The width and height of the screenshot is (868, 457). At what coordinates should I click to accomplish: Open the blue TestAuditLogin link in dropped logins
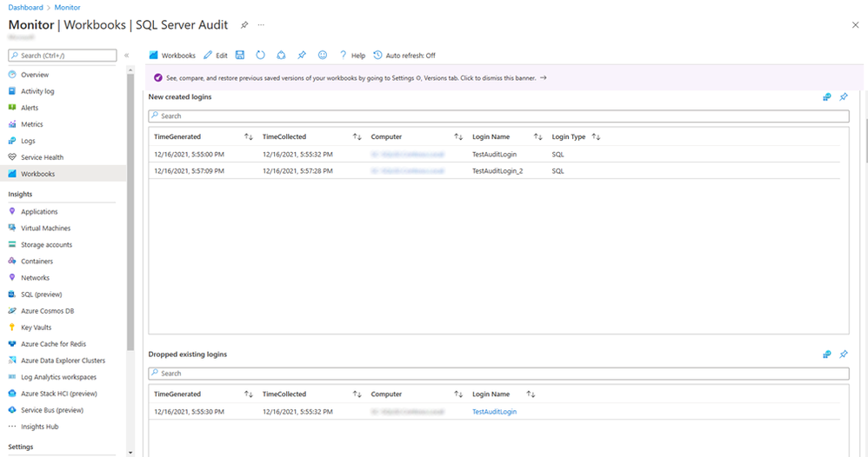[494, 412]
